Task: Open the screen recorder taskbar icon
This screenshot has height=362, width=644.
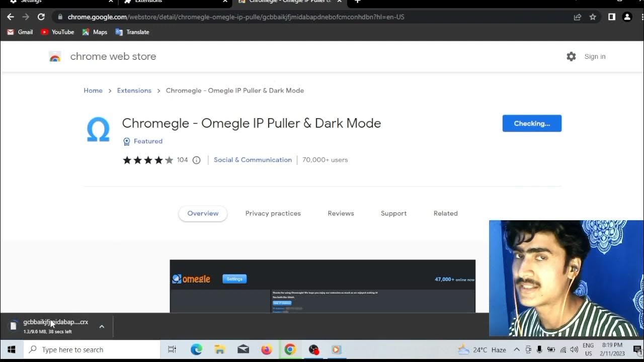Action: (314, 349)
